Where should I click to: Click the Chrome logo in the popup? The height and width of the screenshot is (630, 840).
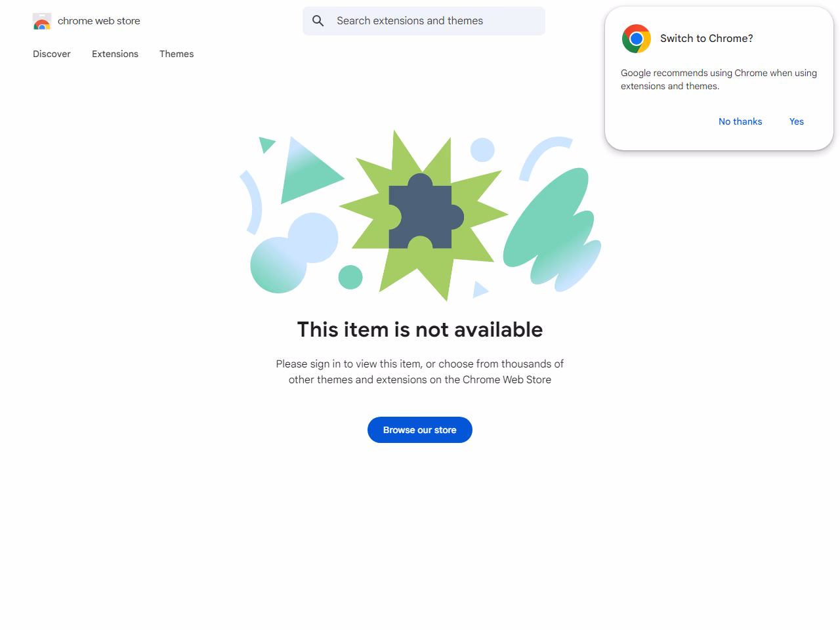coord(636,39)
